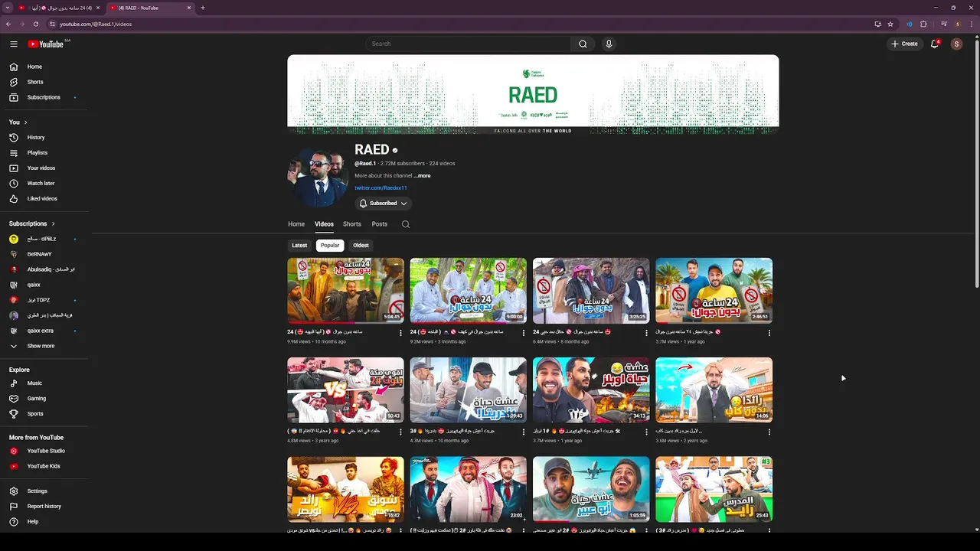Open the qaixx extra subscription channel

tap(42, 331)
